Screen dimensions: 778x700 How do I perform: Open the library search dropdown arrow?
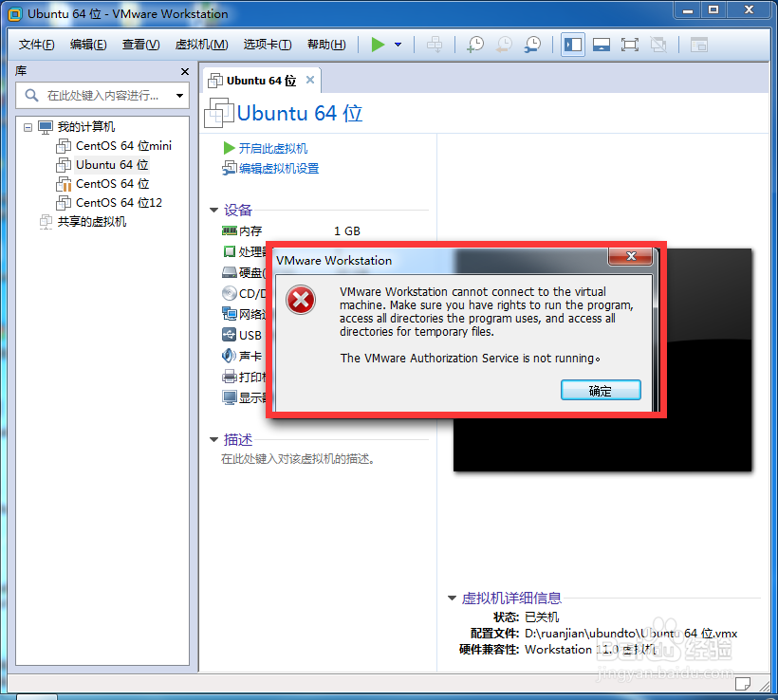[x=179, y=95]
